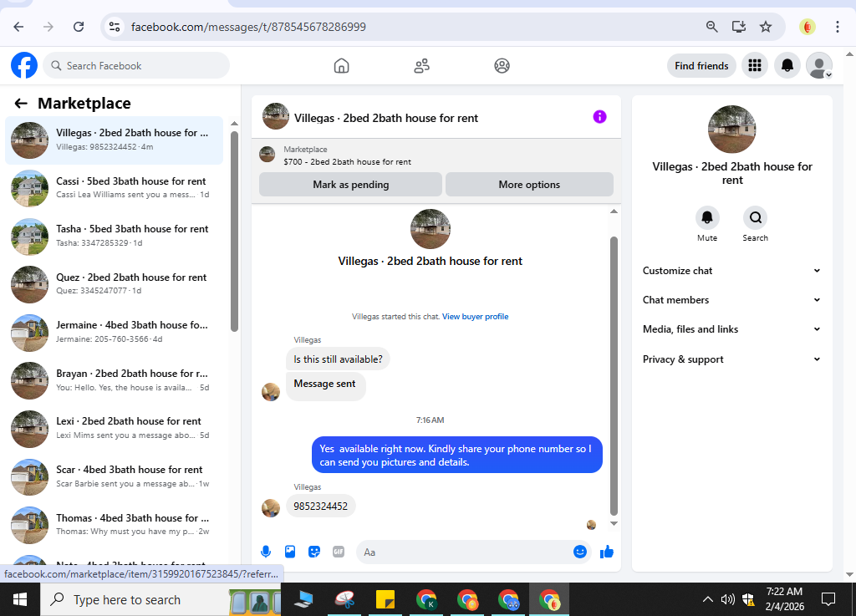View site information icon in address bar
856x616 pixels.
click(x=114, y=27)
